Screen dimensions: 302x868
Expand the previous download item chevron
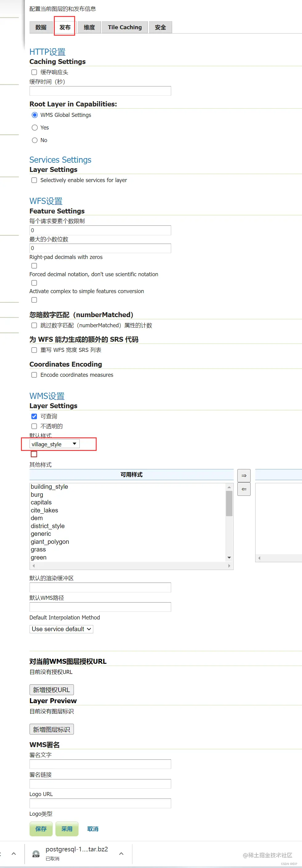(x=14, y=854)
